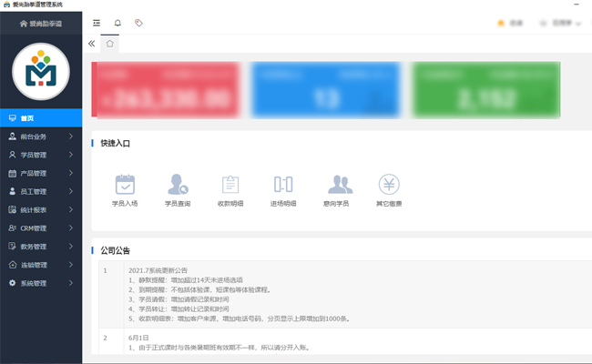Open the 统计报表 sidebar item
This screenshot has width=592, height=364.
(41, 210)
